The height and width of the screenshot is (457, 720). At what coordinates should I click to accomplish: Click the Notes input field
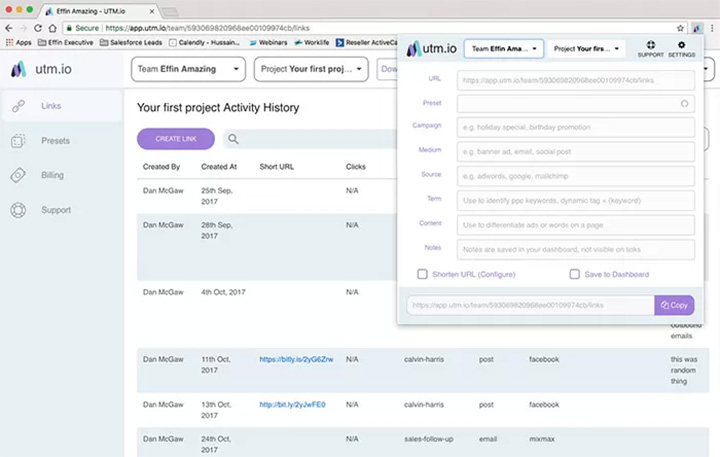coord(575,249)
